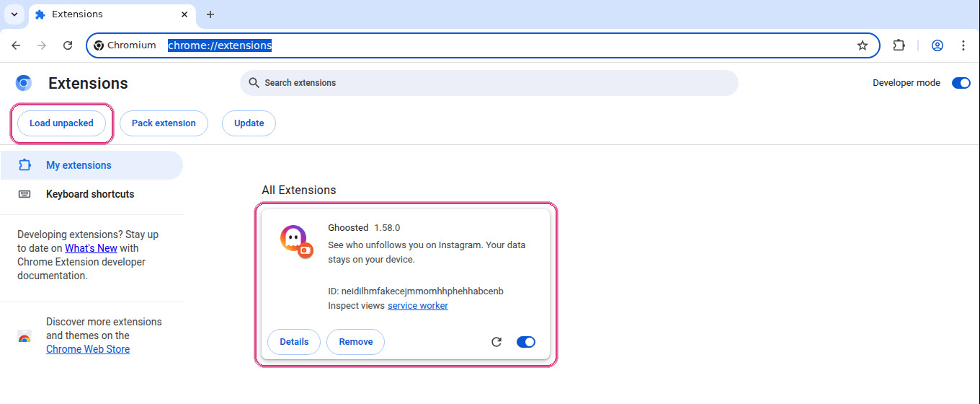The width and height of the screenshot is (980, 404).
Task: Open a new tab with the plus button
Action: (x=210, y=14)
